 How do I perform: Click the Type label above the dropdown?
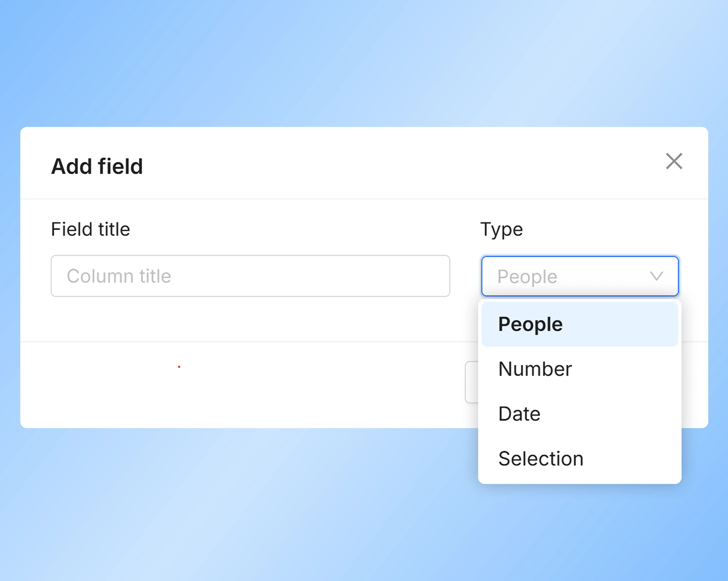coord(501,229)
